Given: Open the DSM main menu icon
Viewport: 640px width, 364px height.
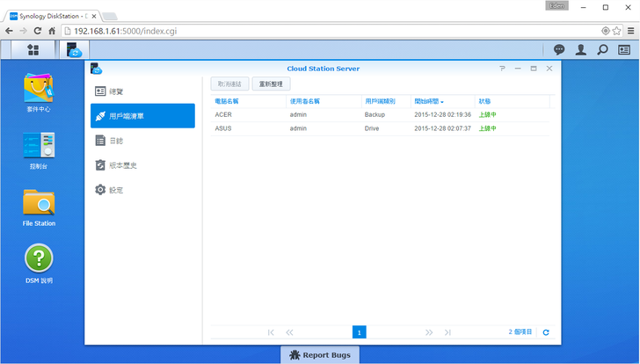Looking at the screenshot, I should point(33,50).
